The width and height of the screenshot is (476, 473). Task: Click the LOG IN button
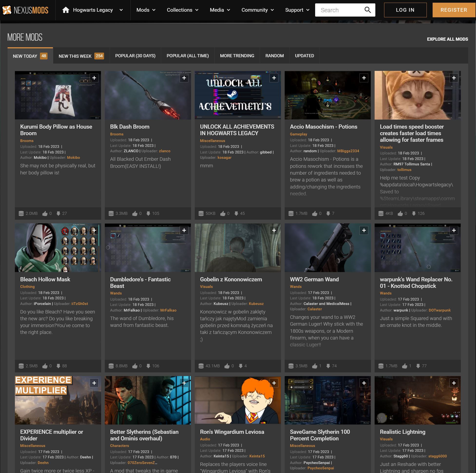coord(405,9)
